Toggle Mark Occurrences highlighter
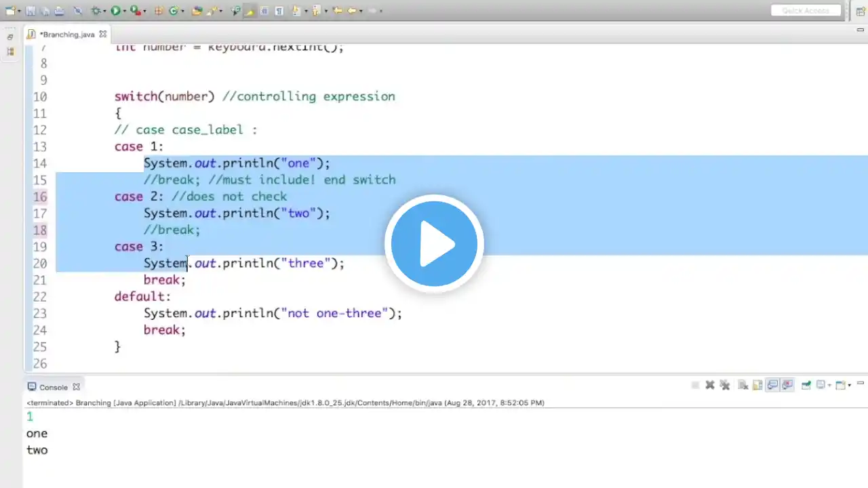 (x=250, y=11)
